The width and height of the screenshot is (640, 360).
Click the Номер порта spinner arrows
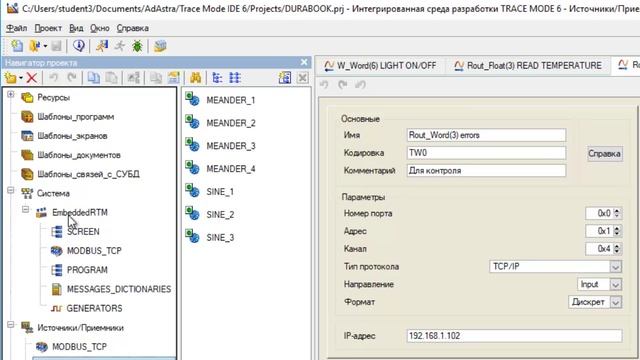click(x=617, y=213)
